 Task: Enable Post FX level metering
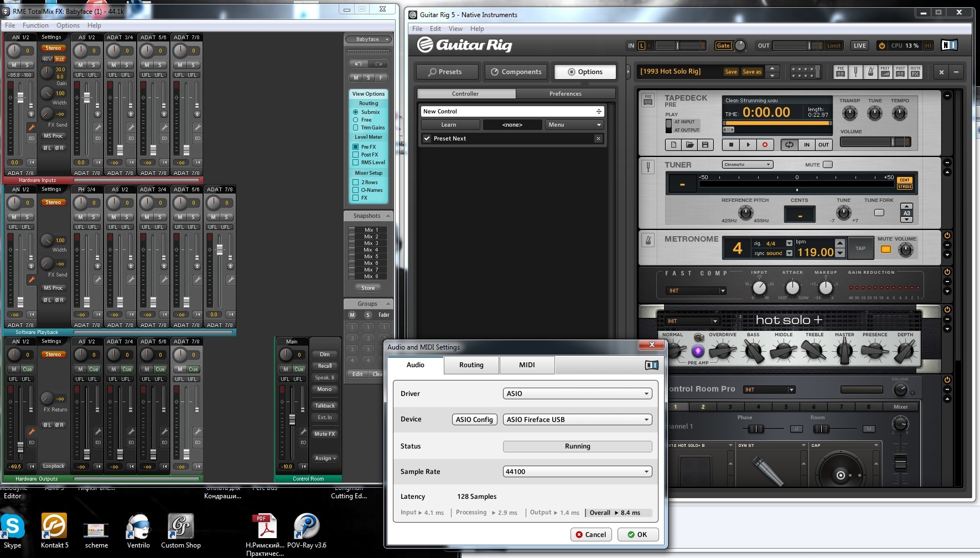coord(356,155)
